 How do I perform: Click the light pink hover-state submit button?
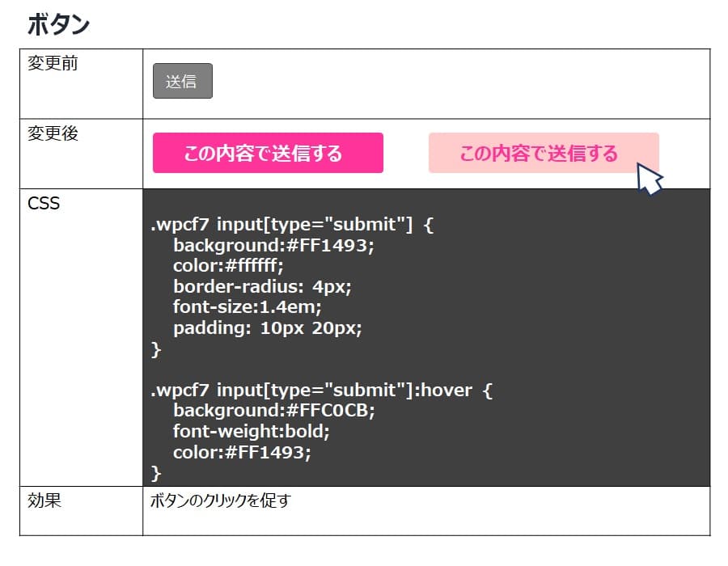tap(542, 151)
